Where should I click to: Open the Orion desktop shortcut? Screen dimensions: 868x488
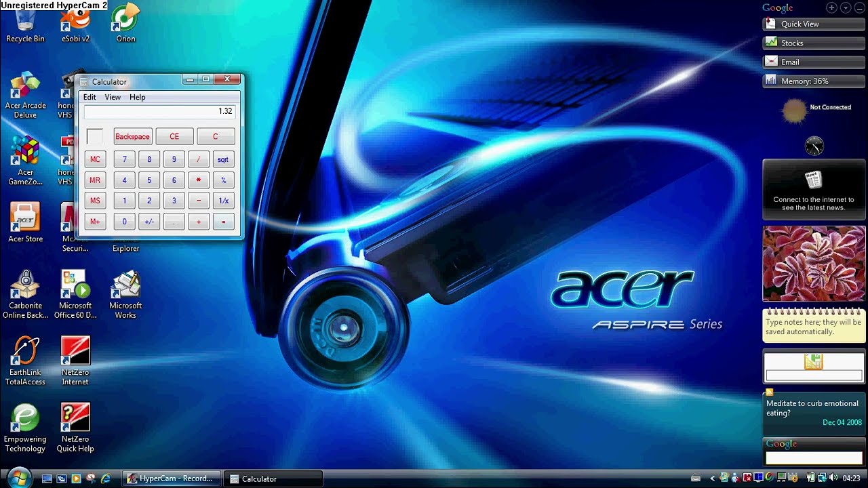tap(125, 24)
